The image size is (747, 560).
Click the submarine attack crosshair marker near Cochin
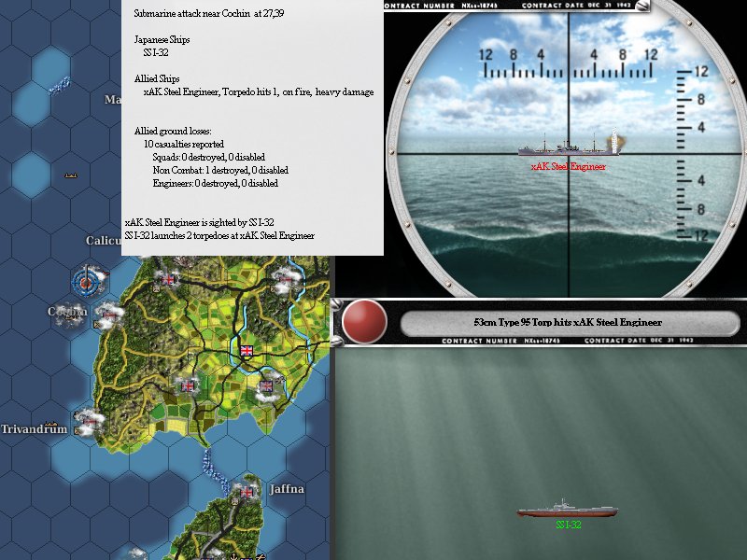[x=87, y=283]
